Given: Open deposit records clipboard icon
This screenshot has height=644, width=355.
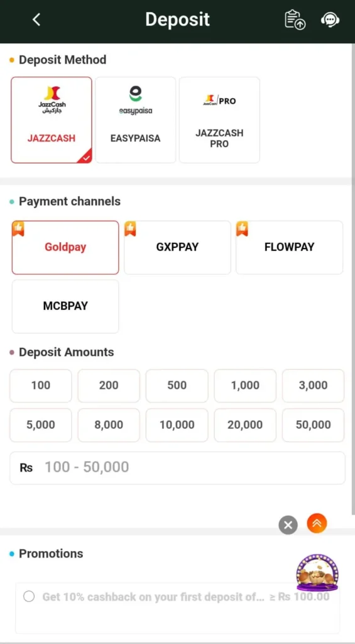Looking at the screenshot, I should point(295,19).
